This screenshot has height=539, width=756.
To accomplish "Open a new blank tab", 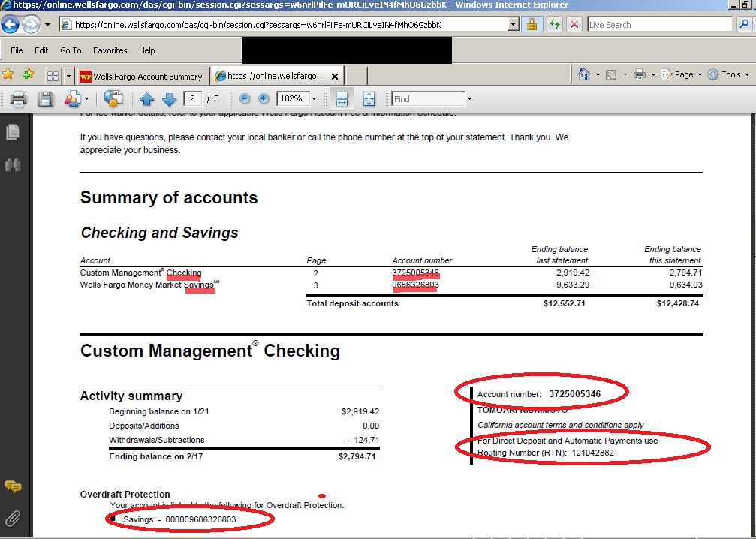I will point(357,76).
